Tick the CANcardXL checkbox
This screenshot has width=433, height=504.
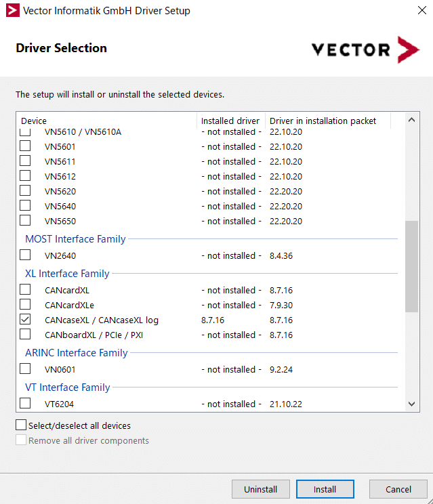click(25, 289)
